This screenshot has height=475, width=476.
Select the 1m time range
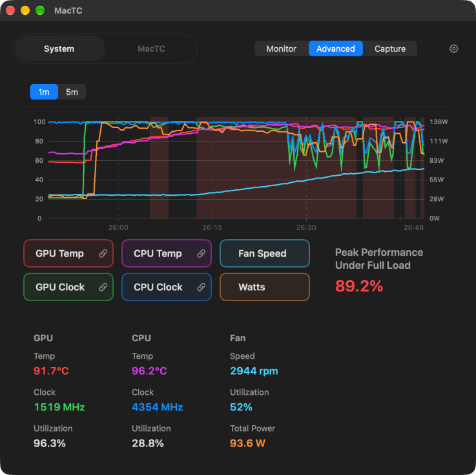pos(44,92)
